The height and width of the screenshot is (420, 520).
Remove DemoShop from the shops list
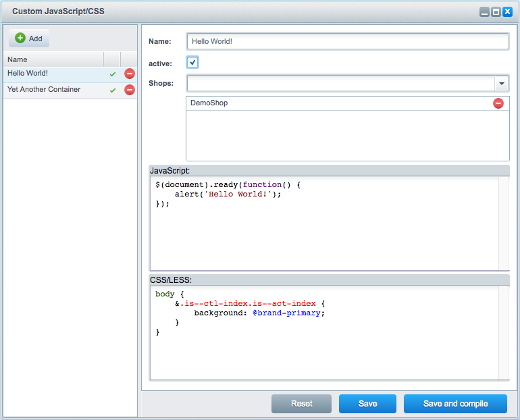(498, 103)
